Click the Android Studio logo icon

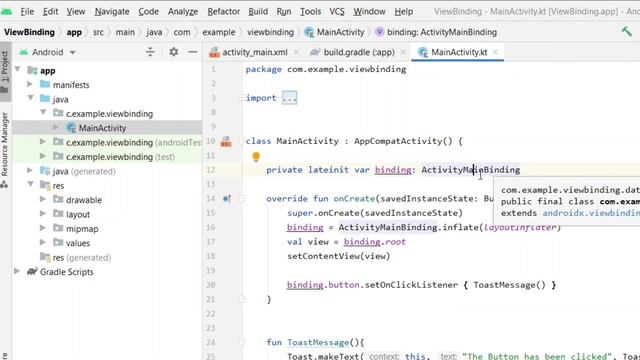pos(7,11)
